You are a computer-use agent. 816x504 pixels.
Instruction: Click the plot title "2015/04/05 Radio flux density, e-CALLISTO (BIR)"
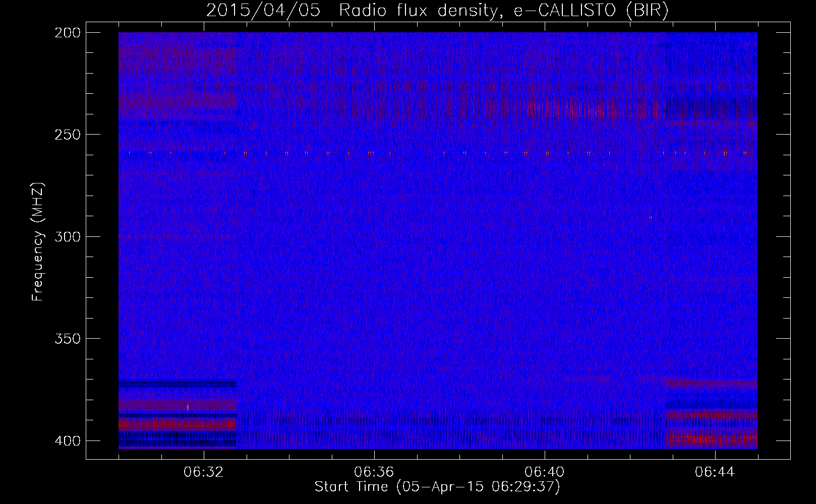(437, 11)
